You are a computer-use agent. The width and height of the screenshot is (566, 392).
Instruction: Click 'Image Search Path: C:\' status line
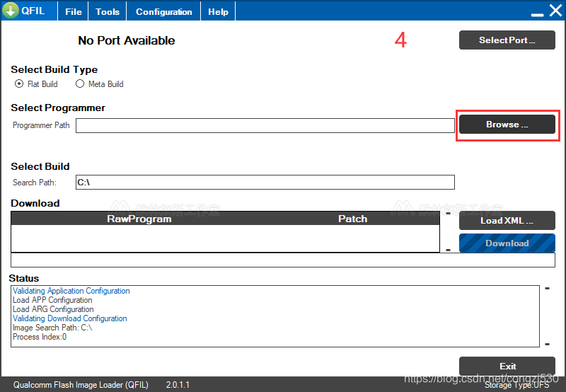click(x=52, y=328)
